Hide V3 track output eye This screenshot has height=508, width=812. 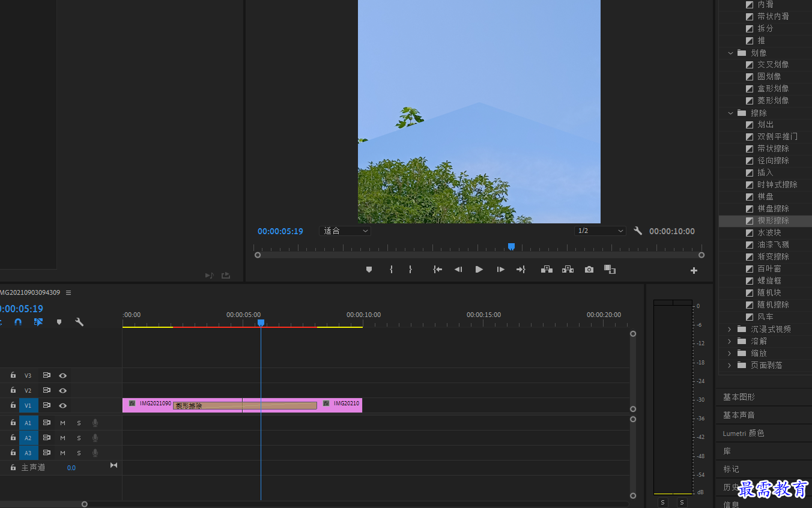point(62,375)
